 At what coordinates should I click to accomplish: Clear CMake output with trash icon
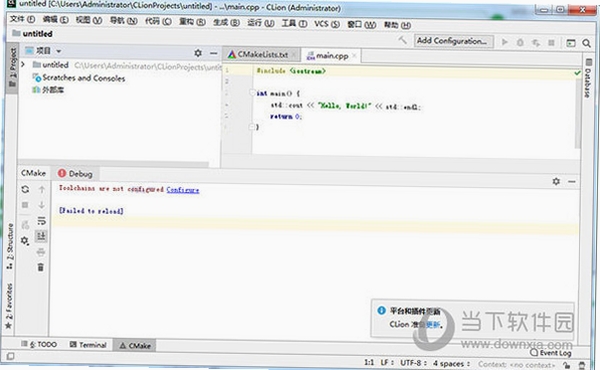tap(41, 267)
